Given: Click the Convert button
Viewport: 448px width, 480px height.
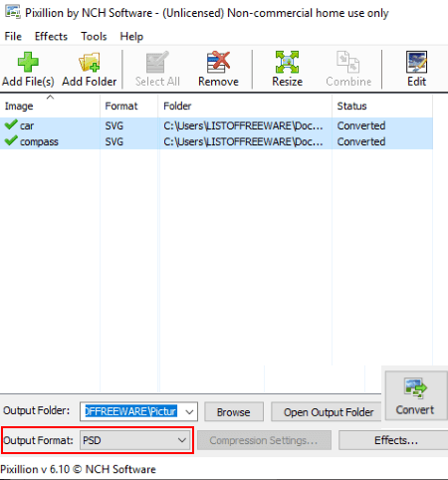Looking at the screenshot, I should tap(415, 395).
